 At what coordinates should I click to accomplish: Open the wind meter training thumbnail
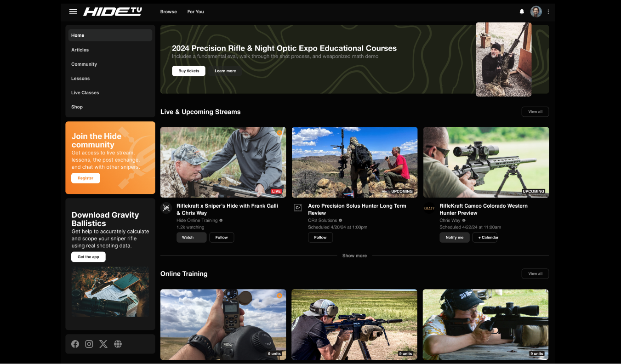click(x=223, y=324)
